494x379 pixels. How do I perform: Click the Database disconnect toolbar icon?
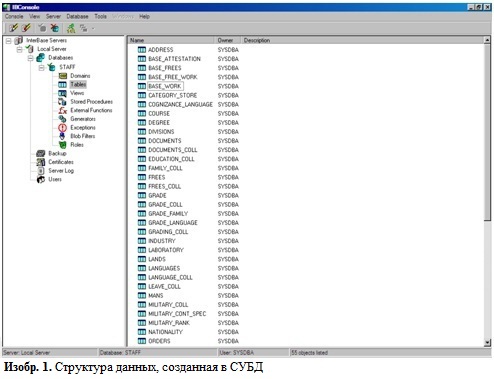coord(55,28)
